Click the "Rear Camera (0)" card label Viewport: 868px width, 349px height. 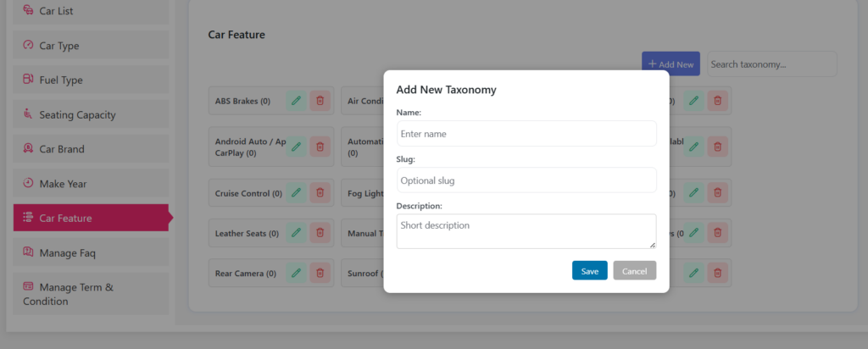click(245, 274)
